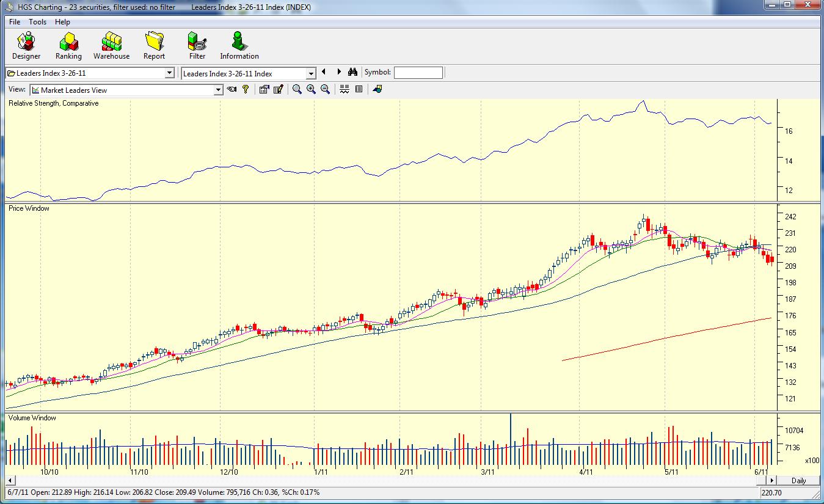Open the Warehouse module
Viewport: 824px width, 504px height.
pos(111,46)
